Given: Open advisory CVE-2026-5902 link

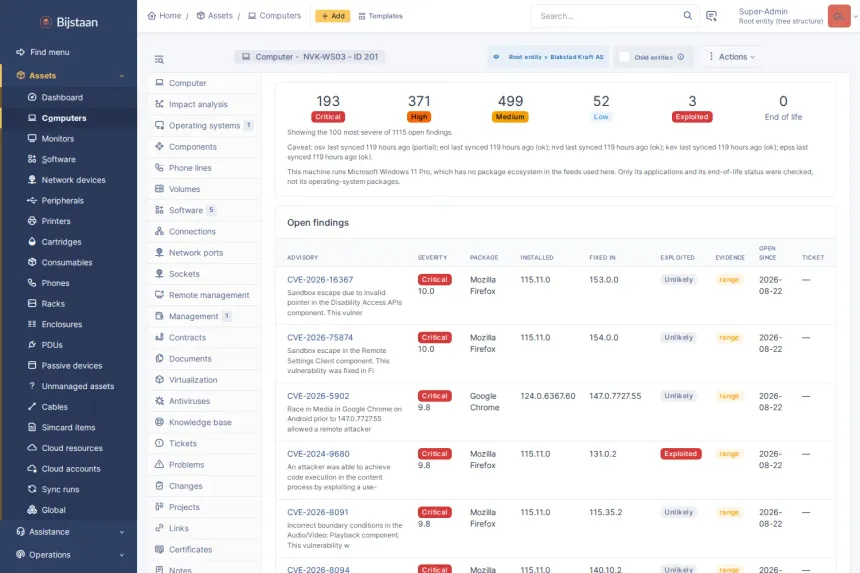Looking at the screenshot, I should [x=318, y=396].
